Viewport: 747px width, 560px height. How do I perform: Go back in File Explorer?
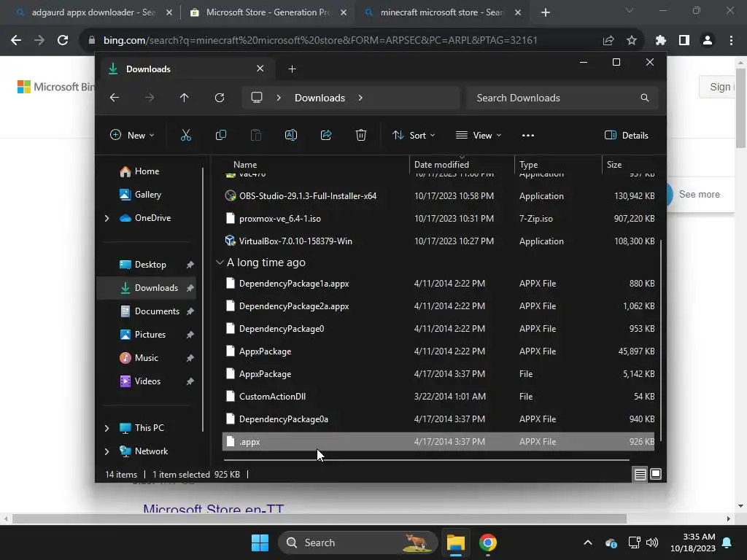(115, 98)
